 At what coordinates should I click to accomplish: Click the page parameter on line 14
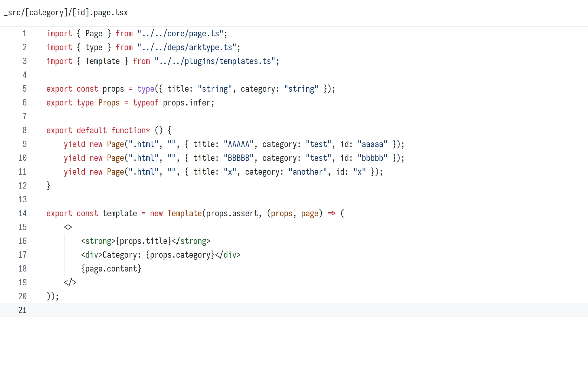click(x=310, y=214)
